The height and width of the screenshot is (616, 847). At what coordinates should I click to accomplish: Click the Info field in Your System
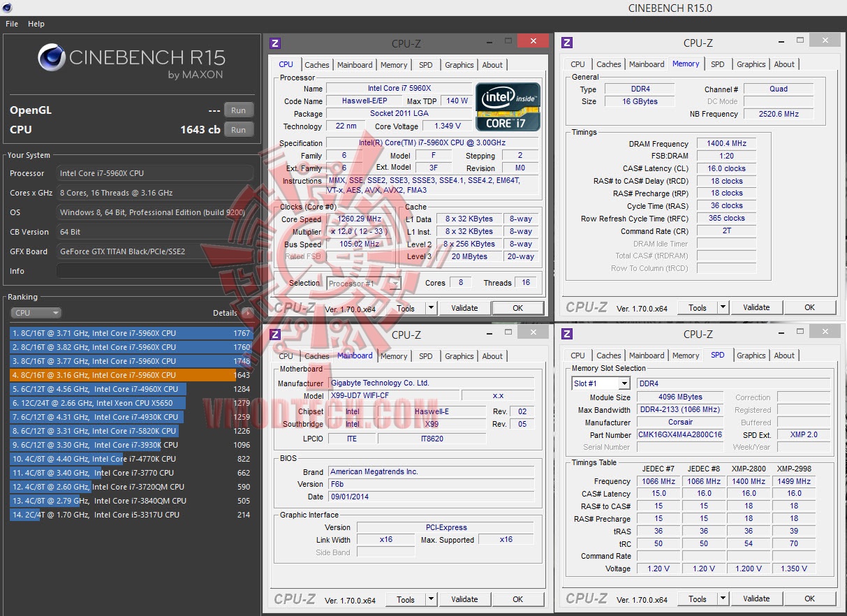(155, 271)
